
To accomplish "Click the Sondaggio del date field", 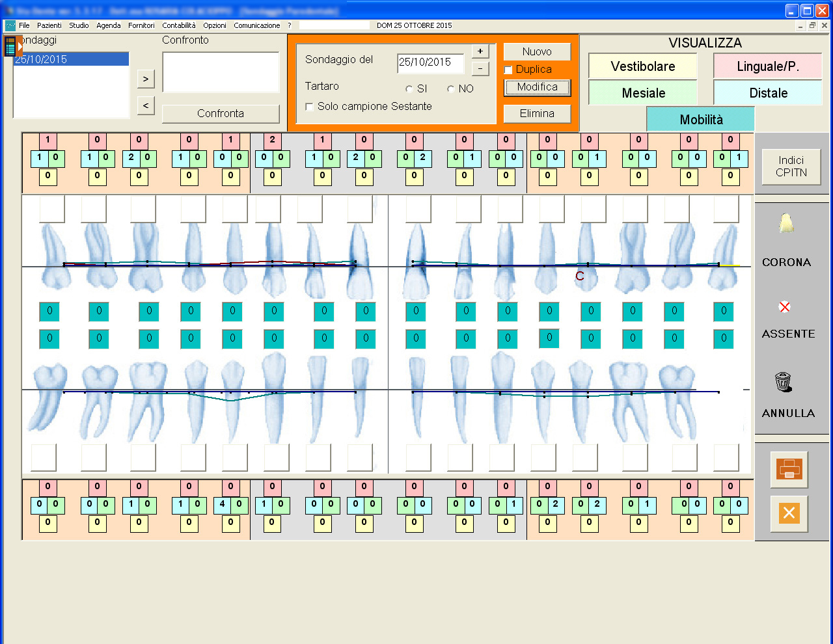I will (430, 63).
